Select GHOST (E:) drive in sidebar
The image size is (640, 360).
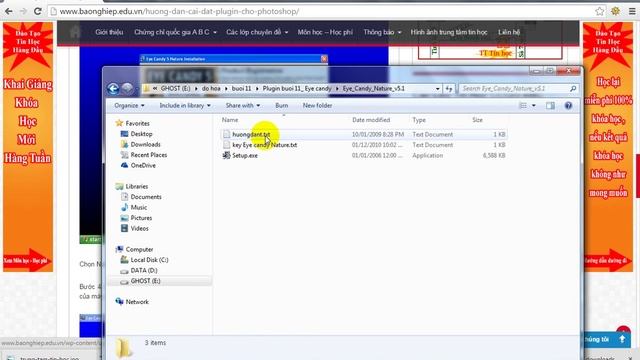[145, 281]
